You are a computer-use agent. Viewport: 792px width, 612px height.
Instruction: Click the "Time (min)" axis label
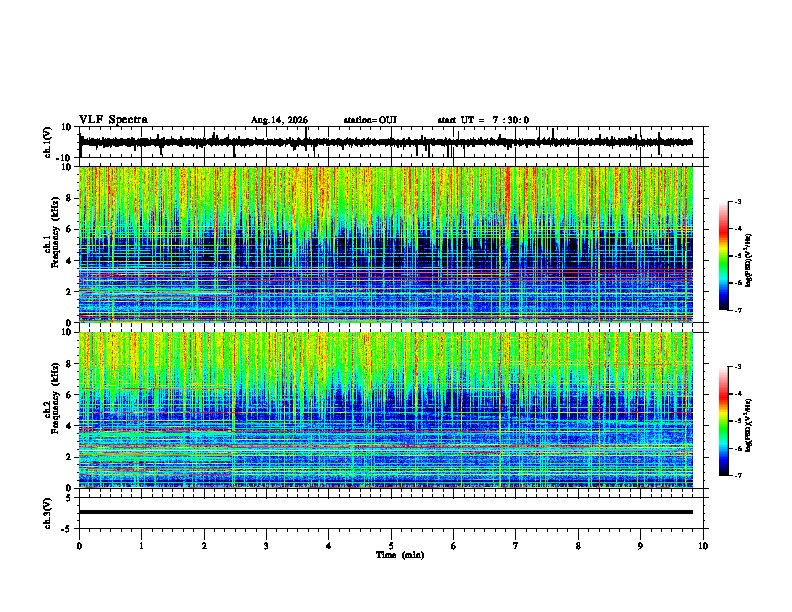[x=400, y=555]
